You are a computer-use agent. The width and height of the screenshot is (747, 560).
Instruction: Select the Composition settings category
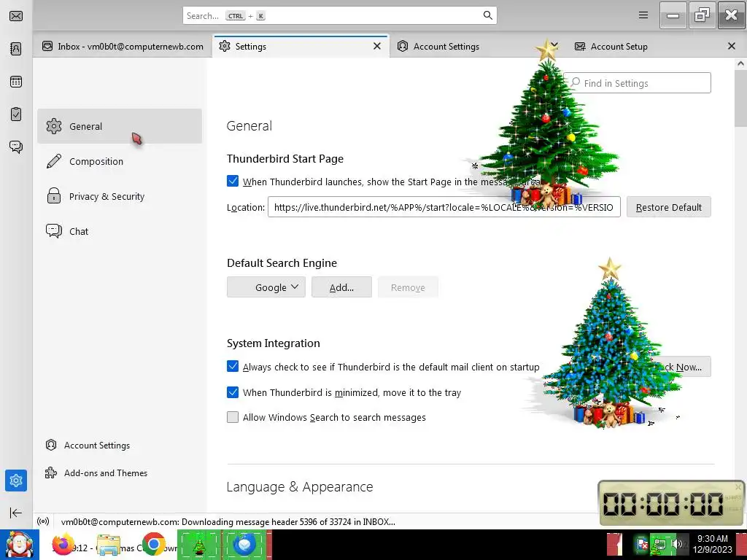coord(120,161)
